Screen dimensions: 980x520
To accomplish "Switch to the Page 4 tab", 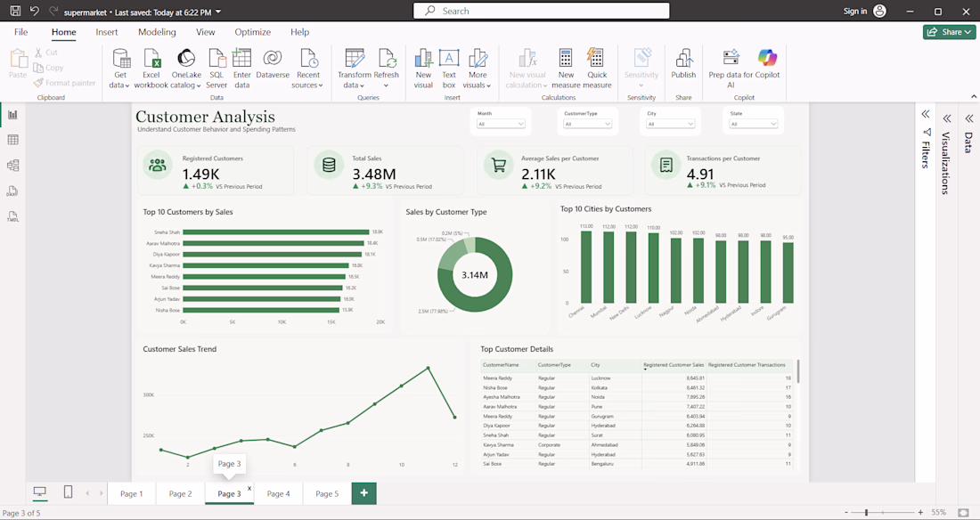I will (x=278, y=493).
